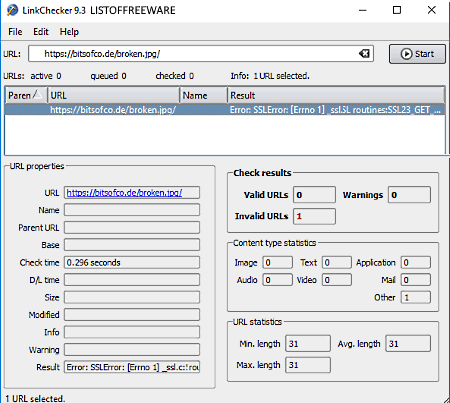Image resolution: width=450 pixels, height=403 pixels.
Task: Click the Other content type count field
Action: pos(416,297)
